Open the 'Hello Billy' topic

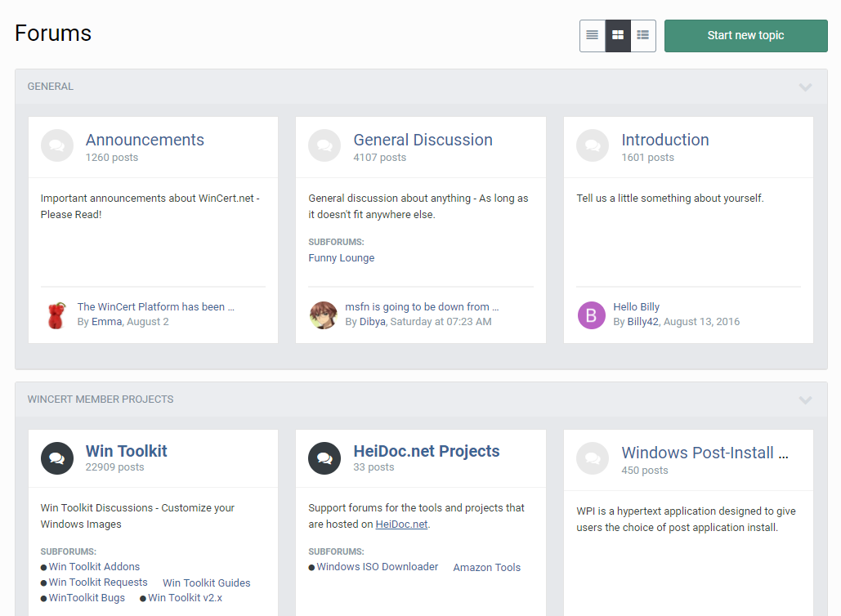pyautogui.click(x=636, y=306)
